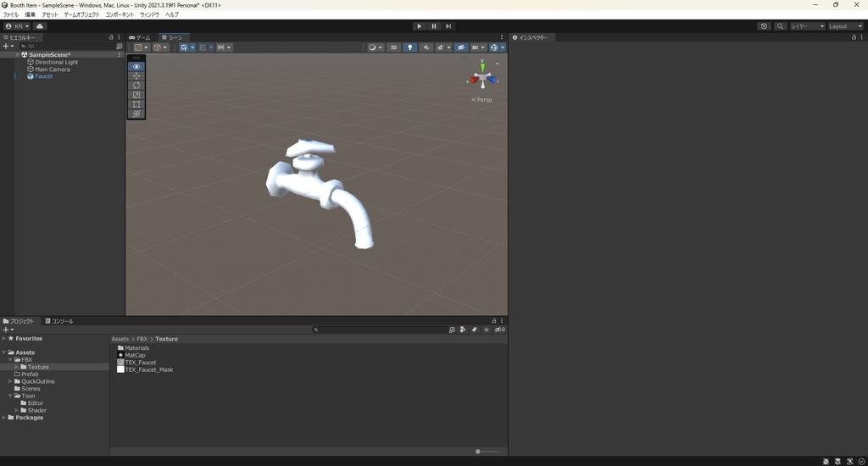This screenshot has height=466, width=868.
Task: Open the gizmos dropdown arrow
Action: [x=503, y=47]
